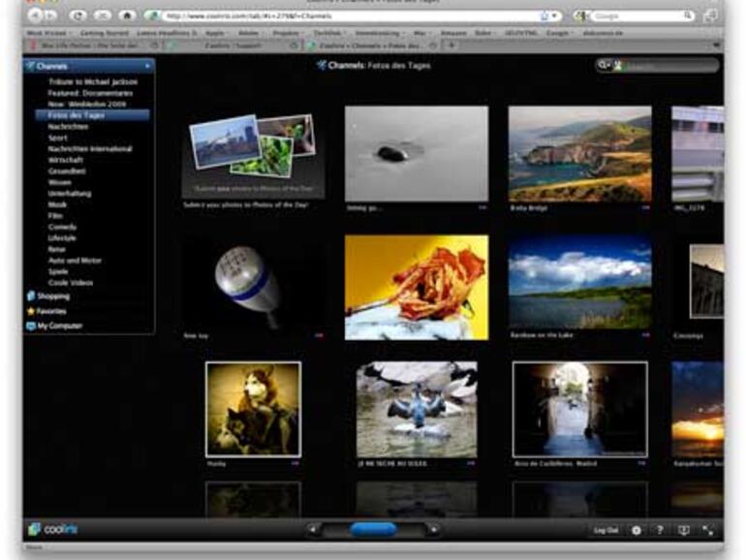The image size is (746, 560).
Task: Click the browser Home icon
Action: (126, 16)
